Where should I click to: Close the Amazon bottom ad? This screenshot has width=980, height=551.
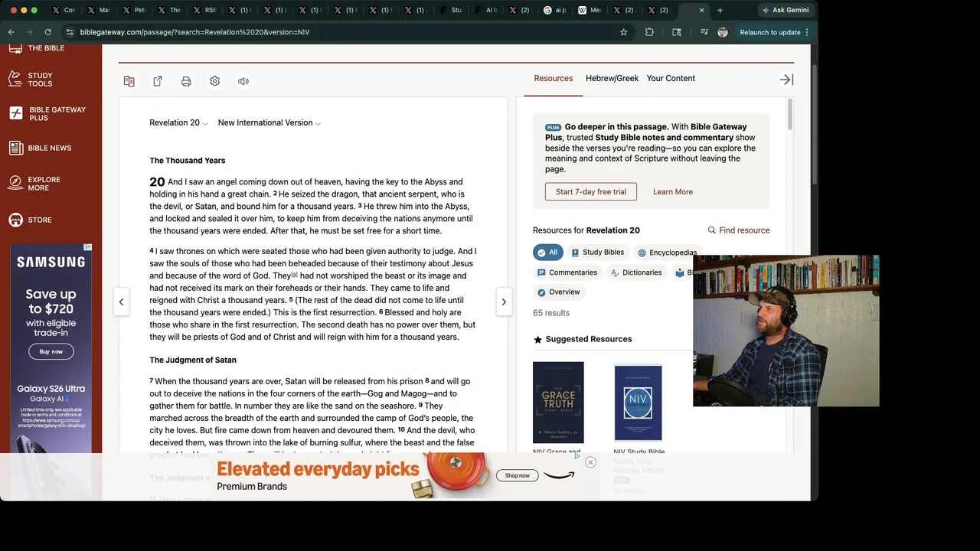click(x=590, y=462)
